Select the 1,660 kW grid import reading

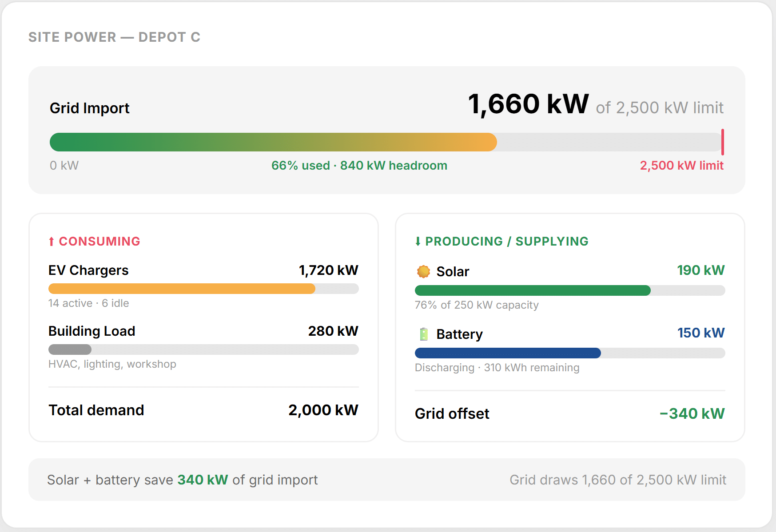coord(528,104)
